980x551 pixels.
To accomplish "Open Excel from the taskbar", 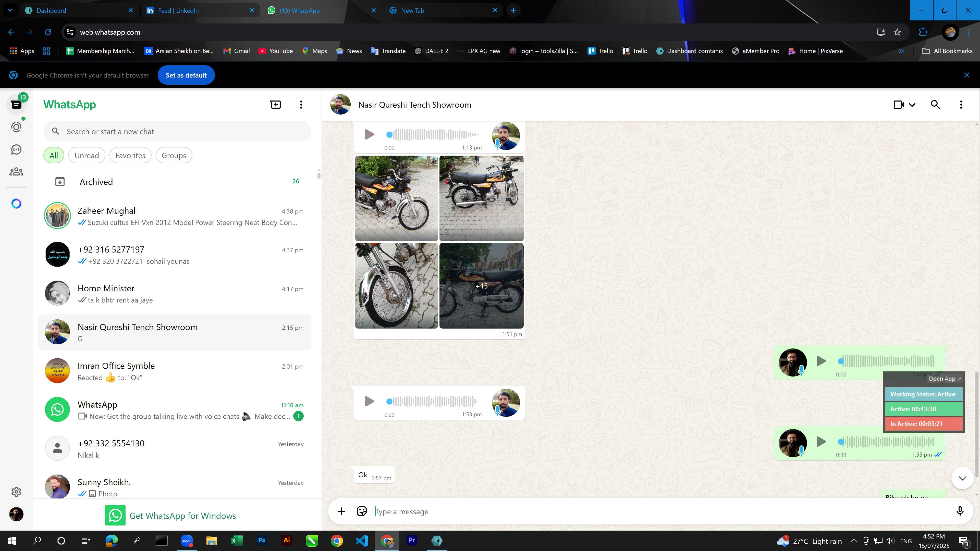I will click(236, 540).
